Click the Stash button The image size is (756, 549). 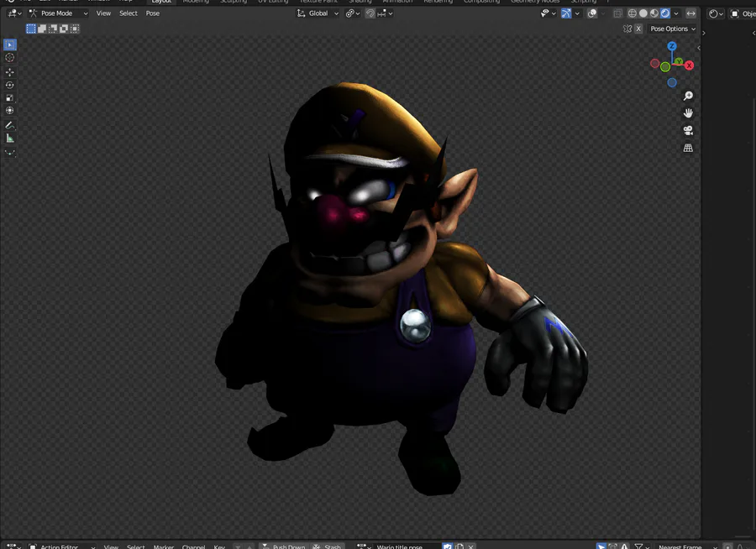coord(327,546)
